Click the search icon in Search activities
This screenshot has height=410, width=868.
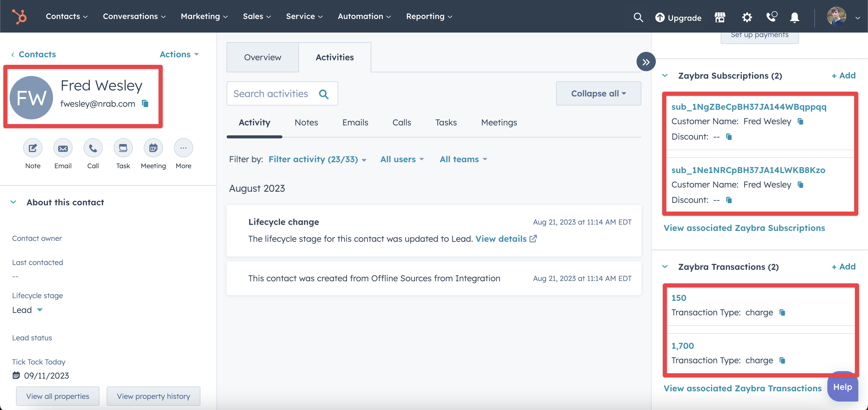(323, 94)
